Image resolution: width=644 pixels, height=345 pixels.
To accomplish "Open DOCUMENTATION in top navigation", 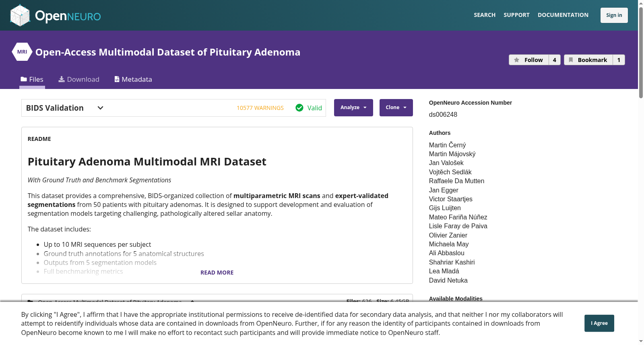I will click(563, 15).
